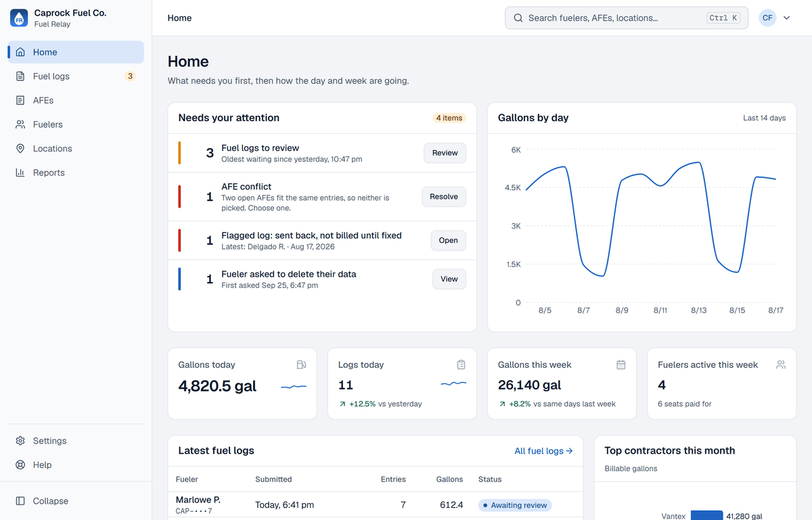812x520 pixels.
Task: Open Settings in the sidebar
Action: [x=76, y=441]
